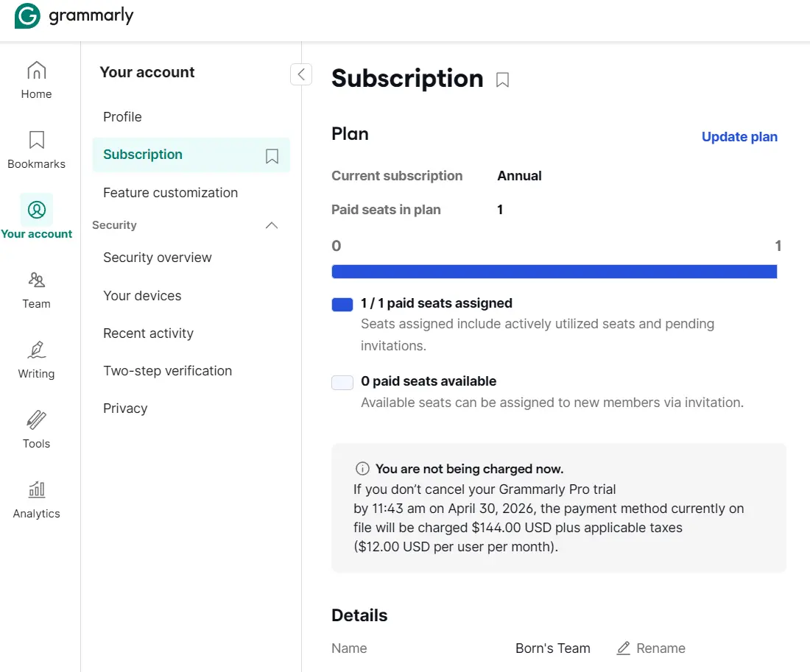Open Two-step verification settings
The width and height of the screenshot is (810, 672).
[167, 371]
